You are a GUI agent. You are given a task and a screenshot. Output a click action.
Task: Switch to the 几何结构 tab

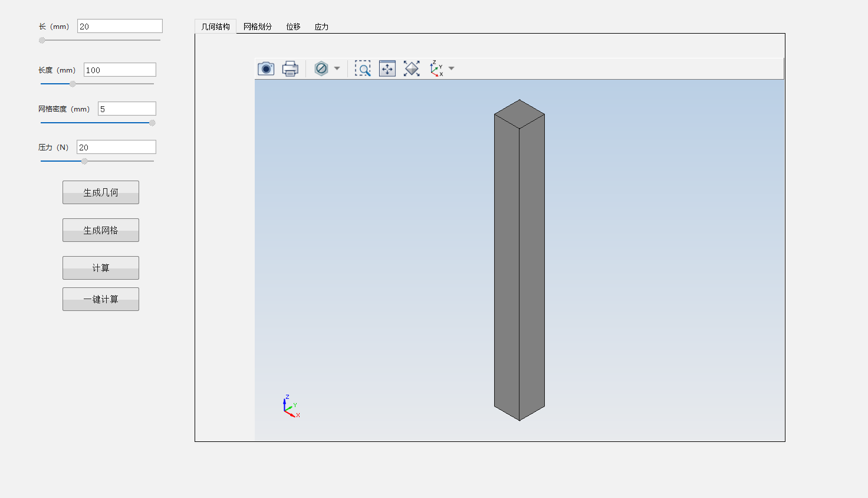click(215, 27)
